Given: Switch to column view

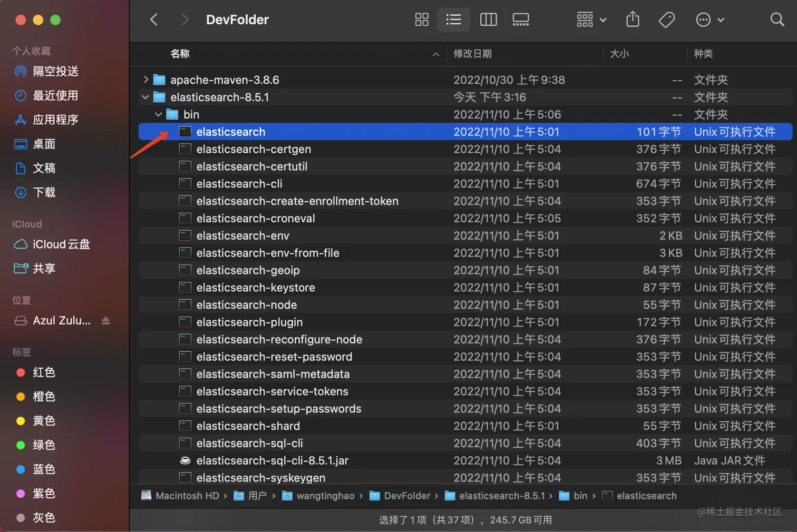Looking at the screenshot, I should (x=488, y=20).
